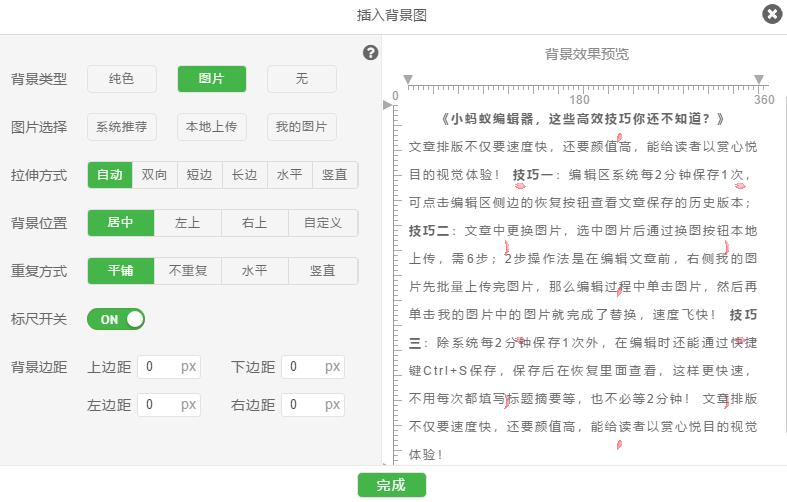The height and width of the screenshot is (502, 787).
Task: Click the 右边距 input field
Action: (x=313, y=405)
